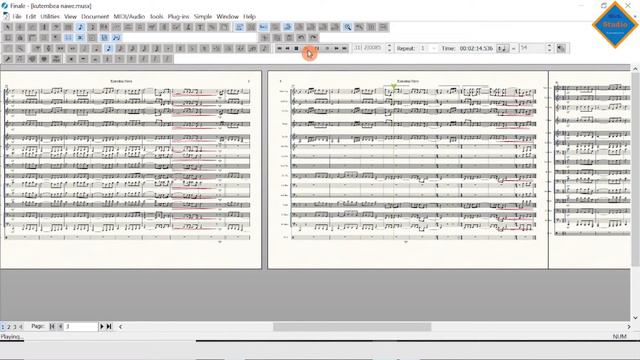The width and height of the screenshot is (640, 360).
Task: Switch to layer 1
Action: (x=2, y=327)
